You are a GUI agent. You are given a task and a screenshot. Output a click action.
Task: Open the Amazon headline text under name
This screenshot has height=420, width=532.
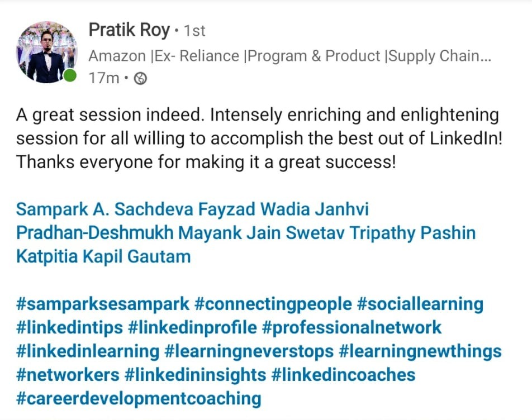(289, 56)
